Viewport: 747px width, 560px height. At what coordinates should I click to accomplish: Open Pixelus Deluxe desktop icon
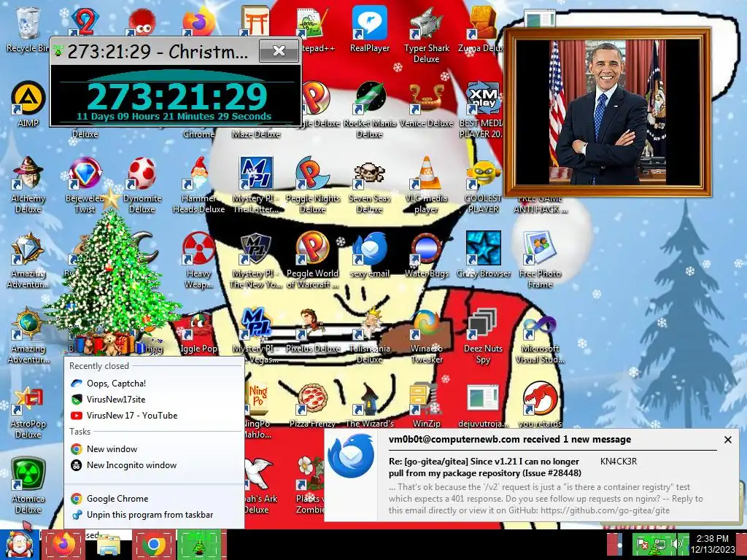(312, 330)
